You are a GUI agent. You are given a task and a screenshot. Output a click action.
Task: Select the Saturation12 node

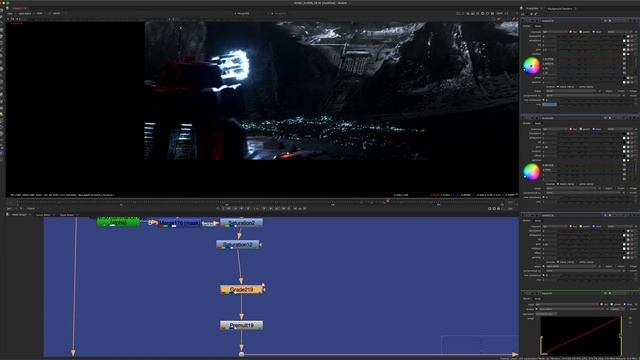[x=238, y=245]
